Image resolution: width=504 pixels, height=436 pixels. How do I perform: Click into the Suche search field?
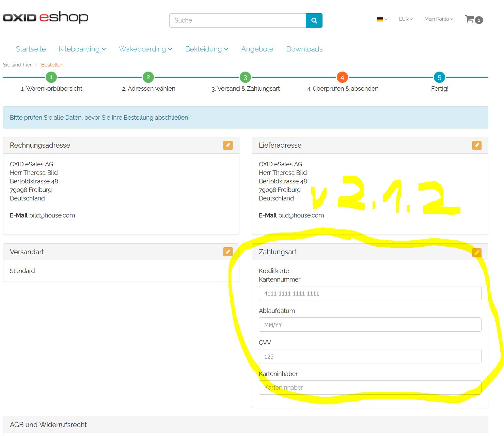tap(237, 20)
